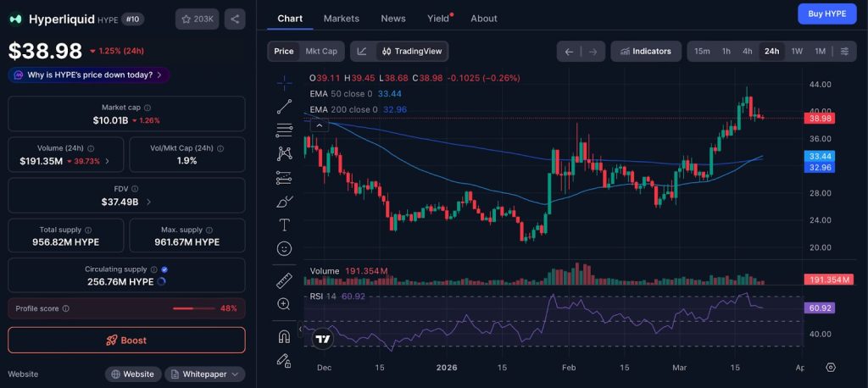Open the Fibonacci retracement tools
Viewport: 868px width, 388px height.
point(285,130)
